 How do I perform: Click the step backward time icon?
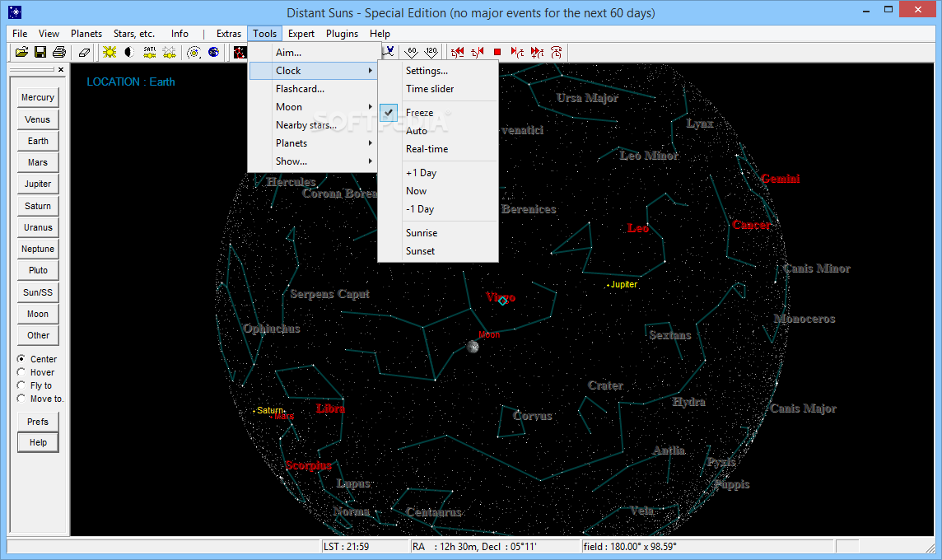click(478, 52)
